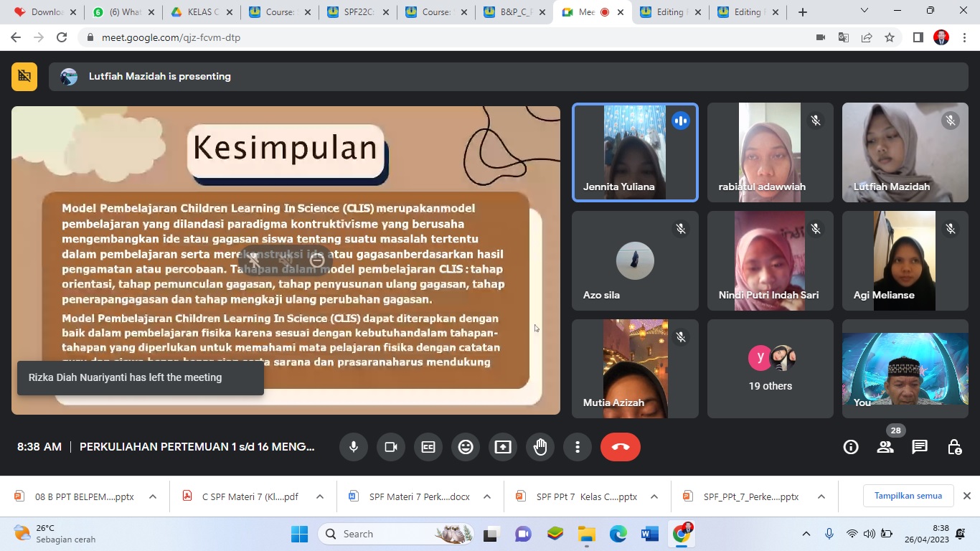Select Nindi Putri Indah Sari video tile
This screenshot has width=980, height=551.
tap(770, 260)
